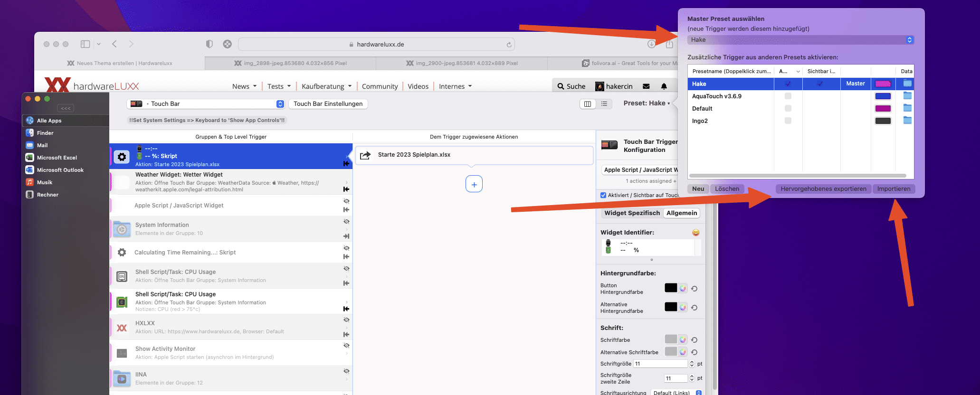This screenshot has width=980, height=395.
Task: Open the Apple Script / JavaScript Widget selector
Action: click(x=640, y=170)
